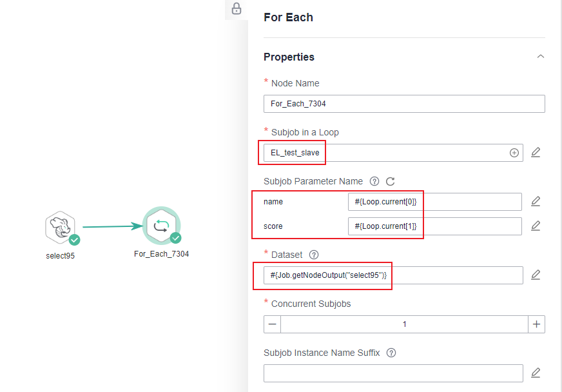The image size is (562, 392).
Task: Edit the name parameter with pencil icon
Action: click(x=536, y=202)
